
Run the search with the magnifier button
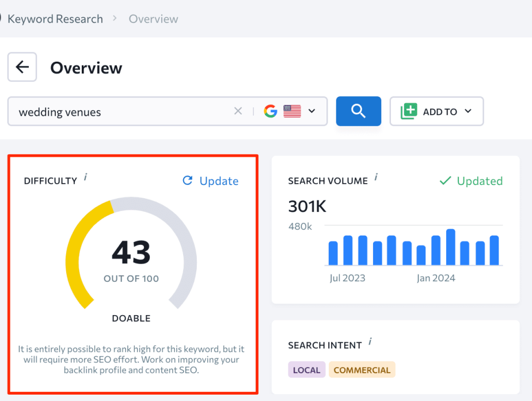click(x=358, y=111)
